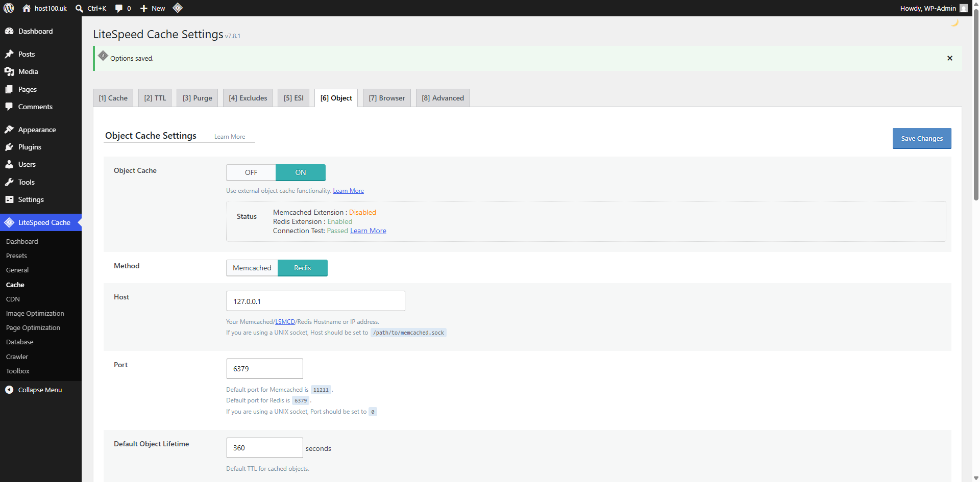This screenshot has width=980, height=482.
Task: Click the Host input field
Action: (316, 301)
